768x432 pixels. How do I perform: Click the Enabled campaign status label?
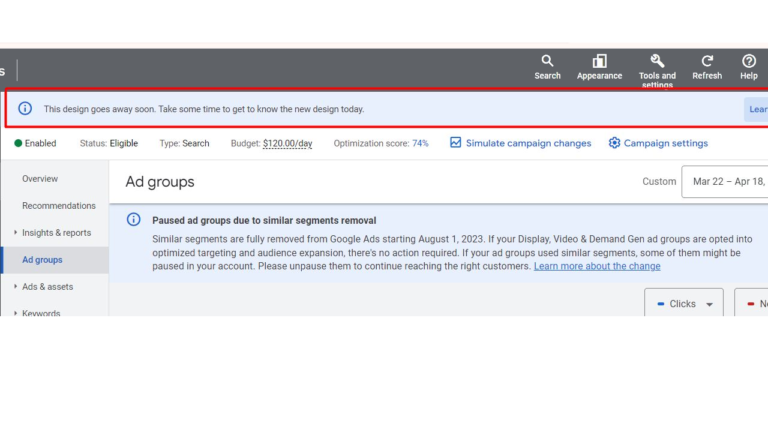click(41, 143)
